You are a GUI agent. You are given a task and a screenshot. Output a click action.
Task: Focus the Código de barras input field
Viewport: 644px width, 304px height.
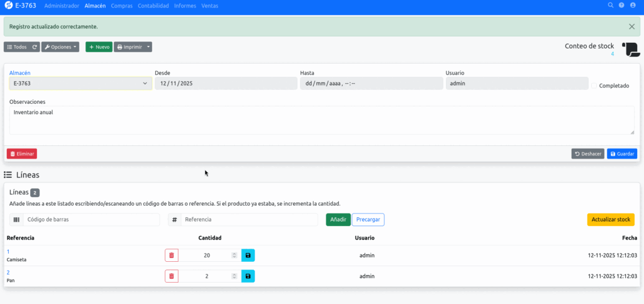[91, 220]
